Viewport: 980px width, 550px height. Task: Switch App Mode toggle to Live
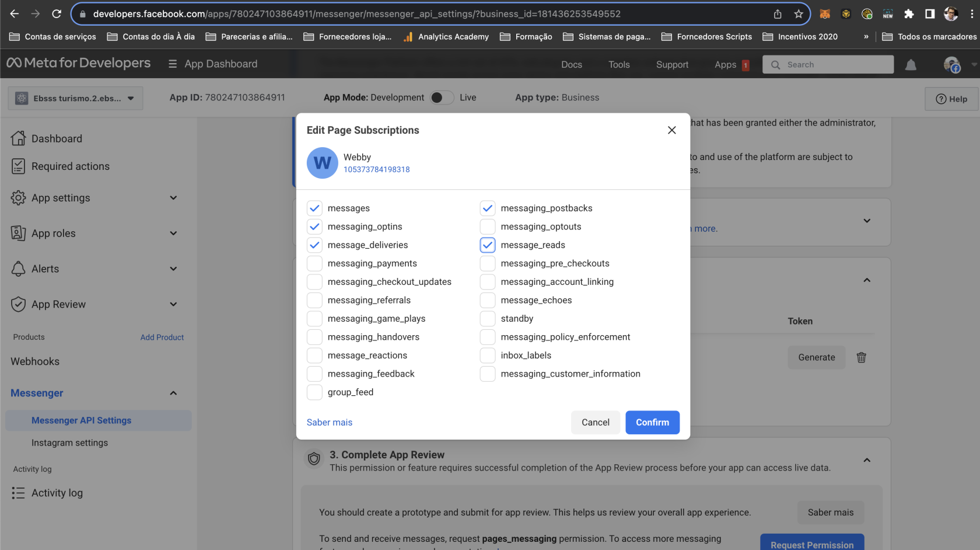(442, 98)
